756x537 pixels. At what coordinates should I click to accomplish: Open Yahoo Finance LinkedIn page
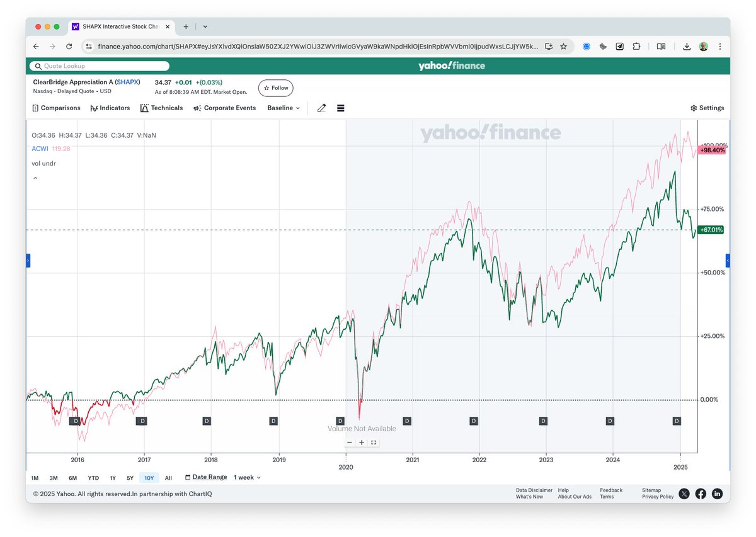[717, 494]
